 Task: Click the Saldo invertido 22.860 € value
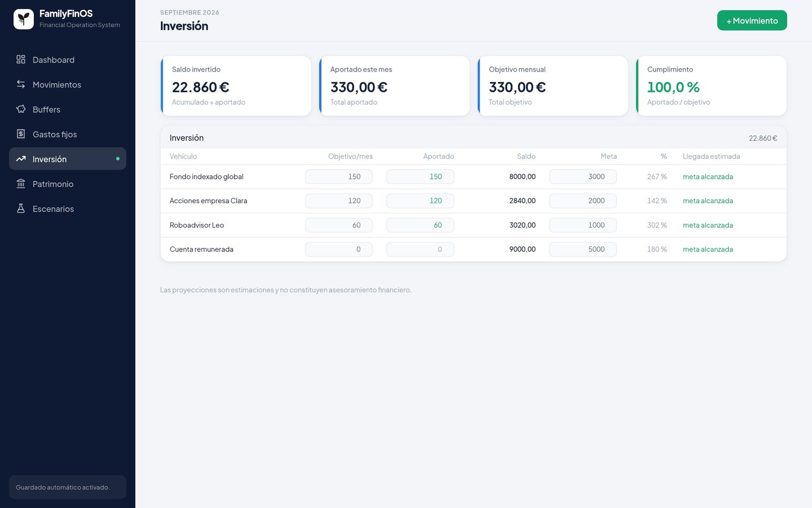click(200, 87)
